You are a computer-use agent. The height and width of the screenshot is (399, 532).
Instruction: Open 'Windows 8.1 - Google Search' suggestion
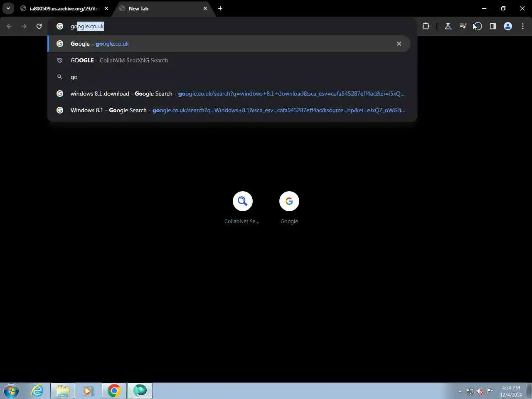(x=229, y=110)
